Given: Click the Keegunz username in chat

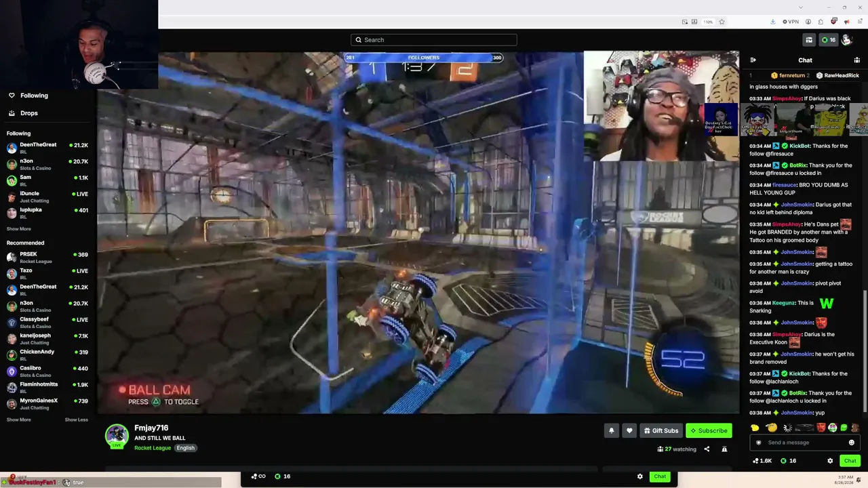Looking at the screenshot, I should tap(783, 303).
